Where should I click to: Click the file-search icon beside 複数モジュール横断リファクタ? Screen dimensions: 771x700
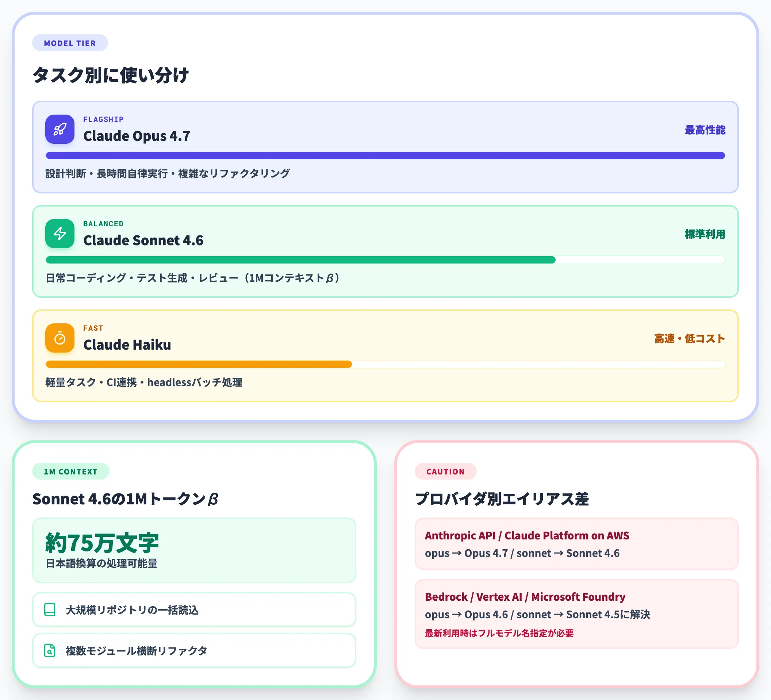pos(50,650)
